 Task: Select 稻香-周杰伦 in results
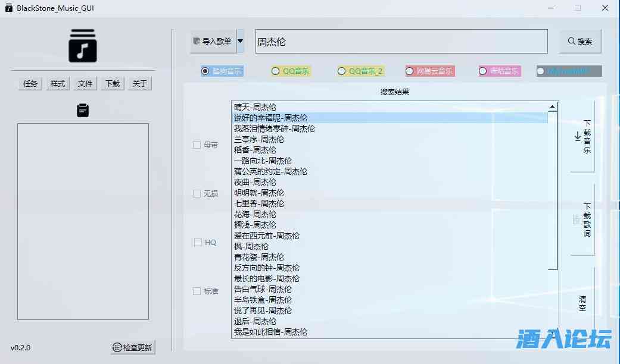390,150
